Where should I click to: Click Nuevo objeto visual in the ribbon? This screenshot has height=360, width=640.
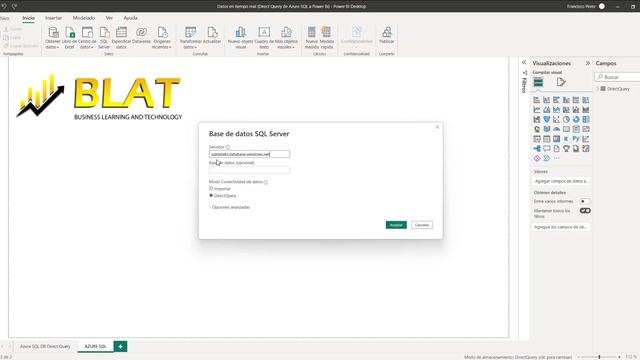coord(240,38)
